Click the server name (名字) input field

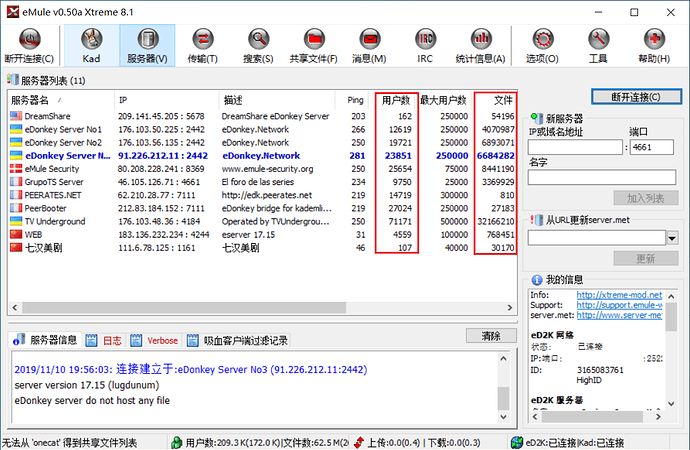pyautogui.click(x=602, y=177)
